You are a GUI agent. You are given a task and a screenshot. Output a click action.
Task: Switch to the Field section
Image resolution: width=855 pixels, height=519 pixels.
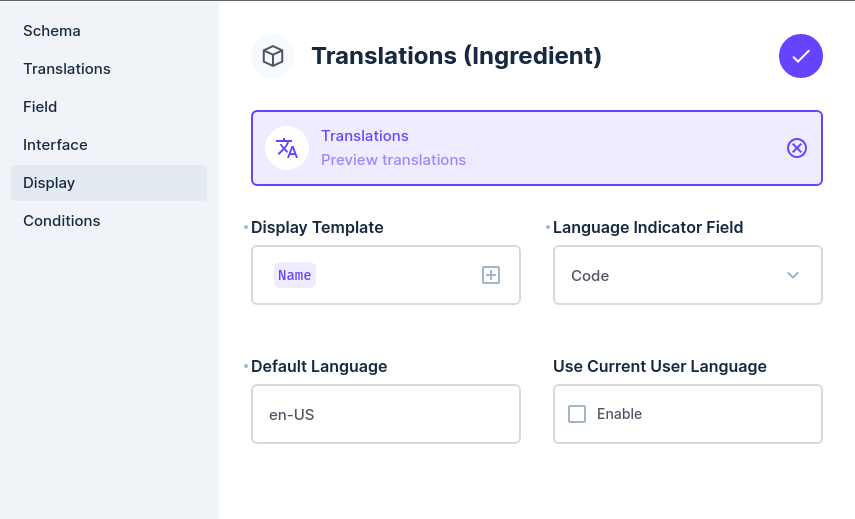(109, 107)
